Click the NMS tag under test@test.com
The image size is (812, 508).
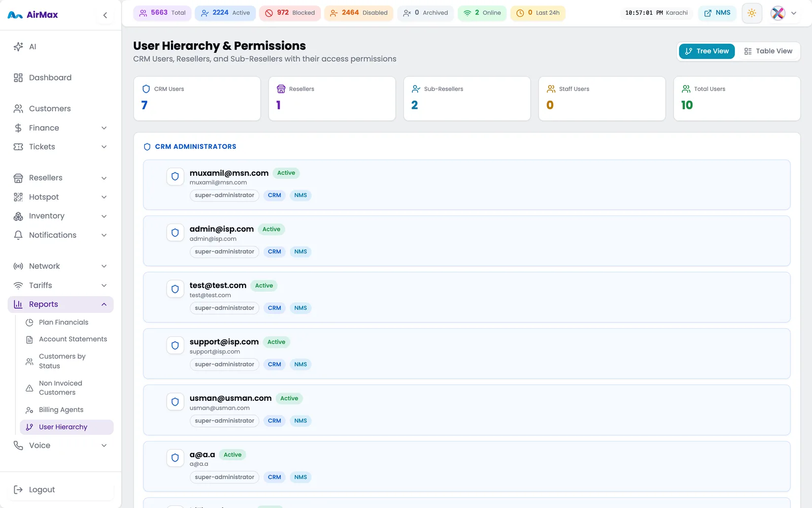(300, 308)
